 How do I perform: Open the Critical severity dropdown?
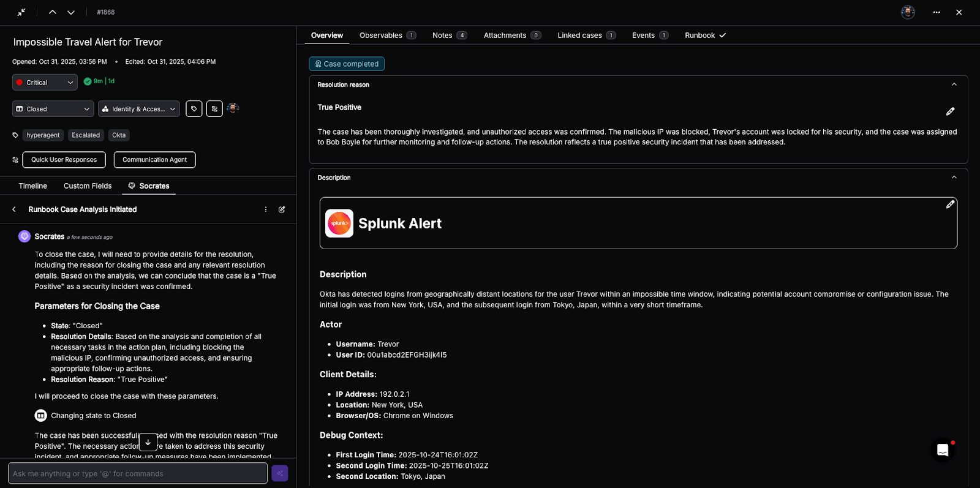pos(45,83)
